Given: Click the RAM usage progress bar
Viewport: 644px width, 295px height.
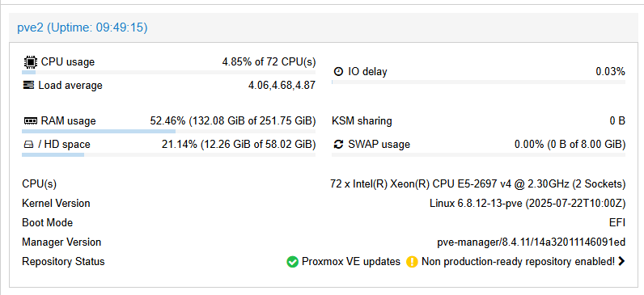Looking at the screenshot, I should (x=168, y=131).
